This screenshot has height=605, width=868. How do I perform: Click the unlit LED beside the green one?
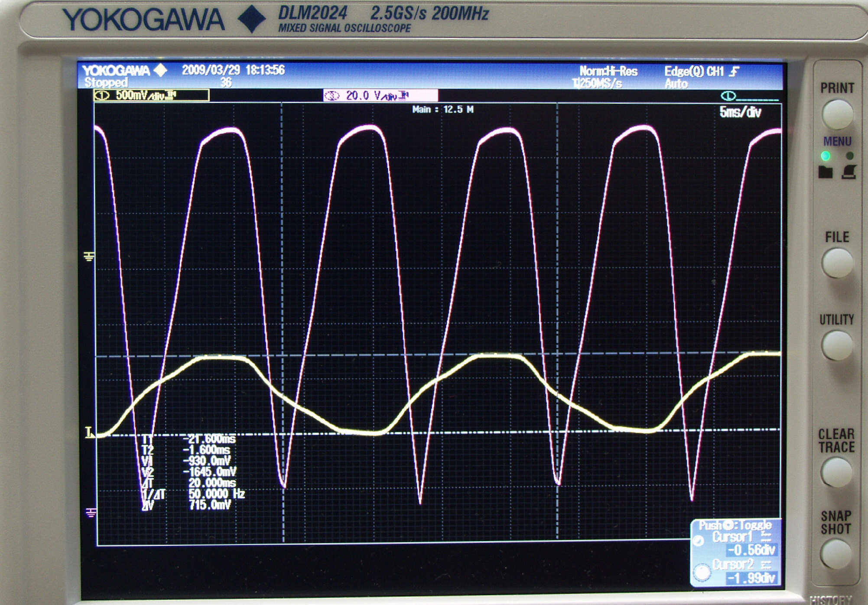pyautogui.click(x=850, y=156)
